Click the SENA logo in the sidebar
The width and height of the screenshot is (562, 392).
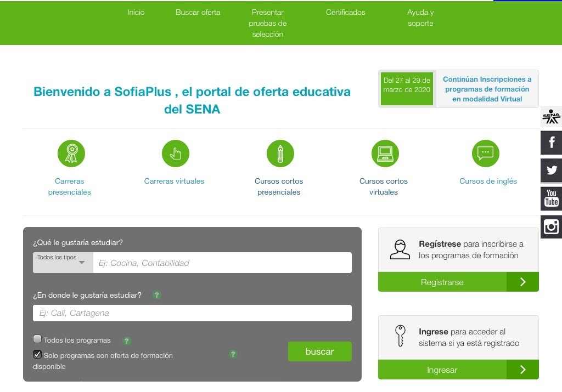tap(551, 116)
